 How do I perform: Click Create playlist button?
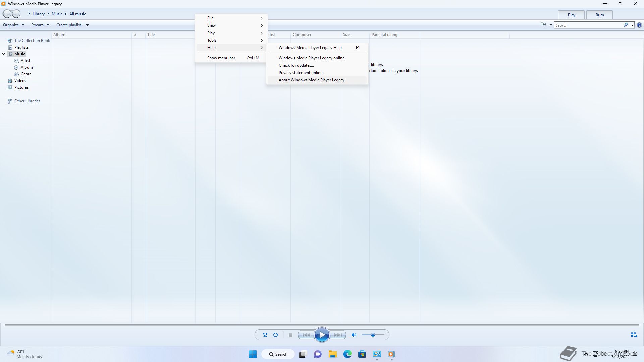69,25
